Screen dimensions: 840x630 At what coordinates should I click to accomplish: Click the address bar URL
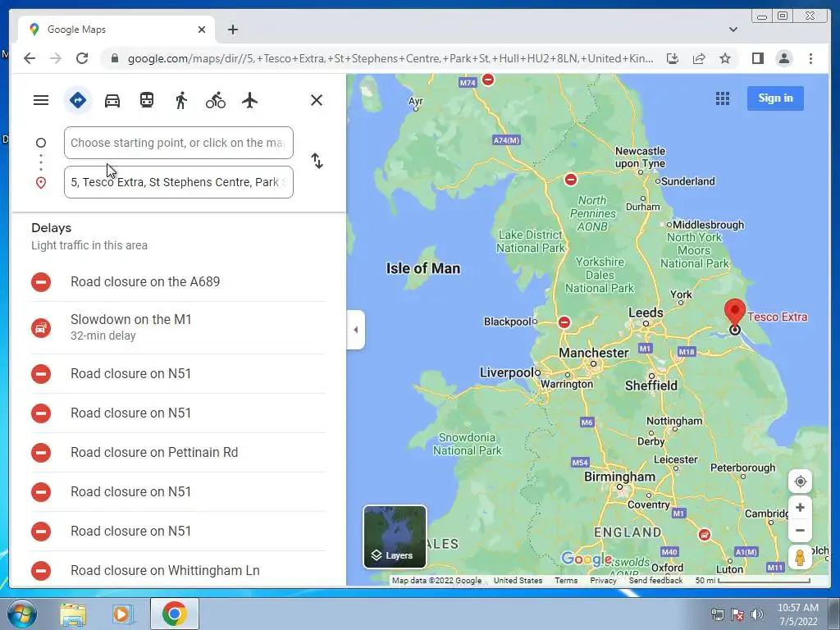[390, 58]
